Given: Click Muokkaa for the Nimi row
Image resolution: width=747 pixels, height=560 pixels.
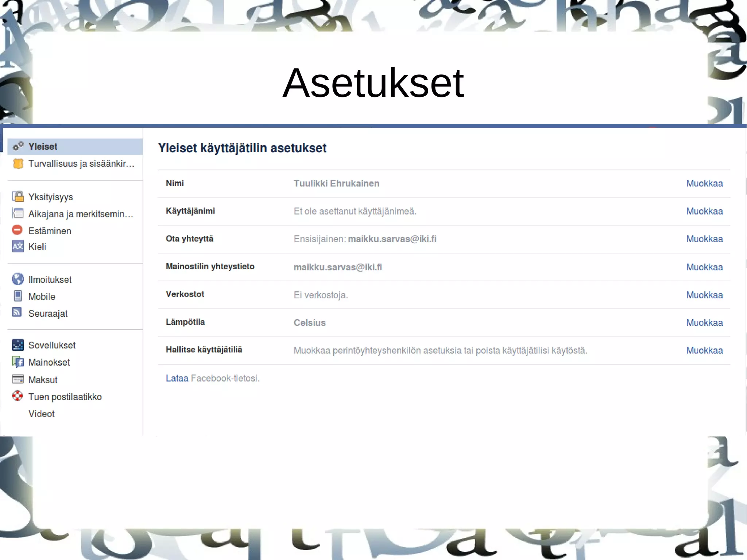Looking at the screenshot, I should tap(704, 183).
